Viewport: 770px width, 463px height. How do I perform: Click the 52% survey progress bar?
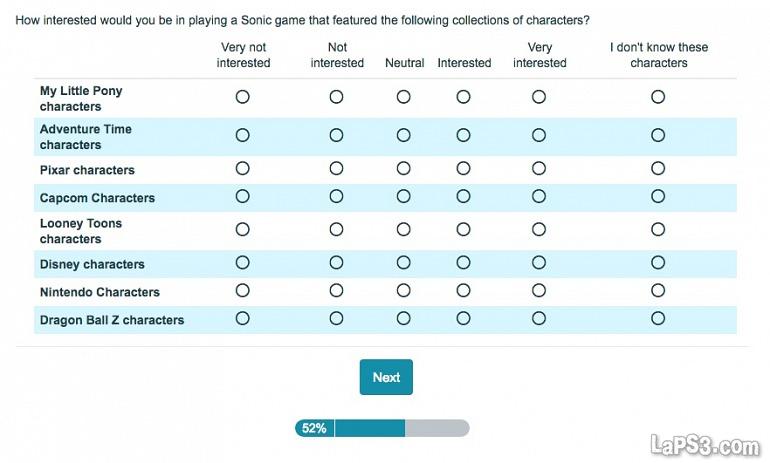coord(382,428)
